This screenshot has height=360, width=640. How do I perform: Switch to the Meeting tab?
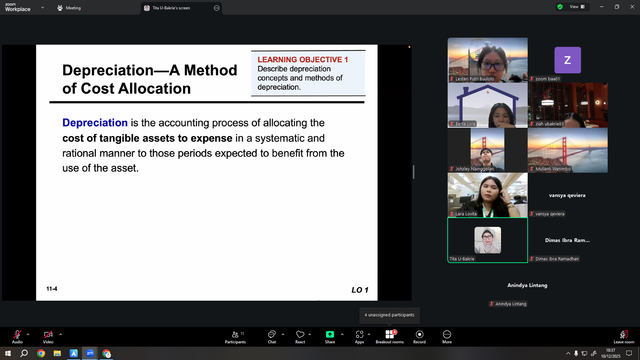69,8
